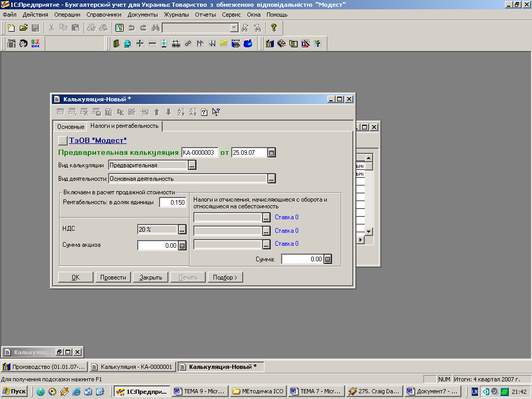Click the Cut scissors icon
The image size is (532, 399).
[51, 28]
